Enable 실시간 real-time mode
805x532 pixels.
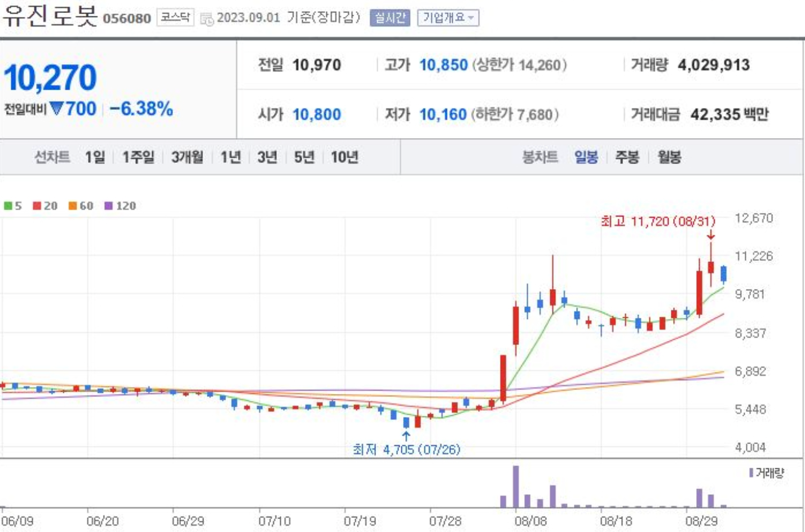[389, 18]
